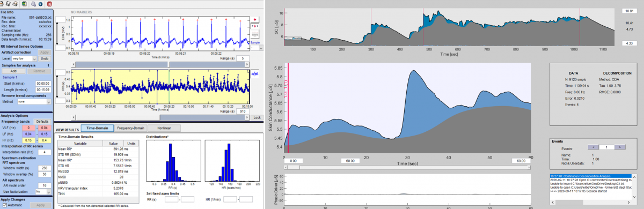Click the red marker near 1020 sec in SC overview
Viewport: 644px width, 209px height.
click(x=580, y=27)
